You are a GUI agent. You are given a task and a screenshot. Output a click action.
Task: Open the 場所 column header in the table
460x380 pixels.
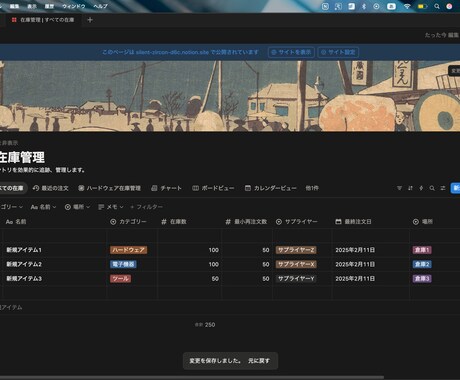tap(423, 222)
